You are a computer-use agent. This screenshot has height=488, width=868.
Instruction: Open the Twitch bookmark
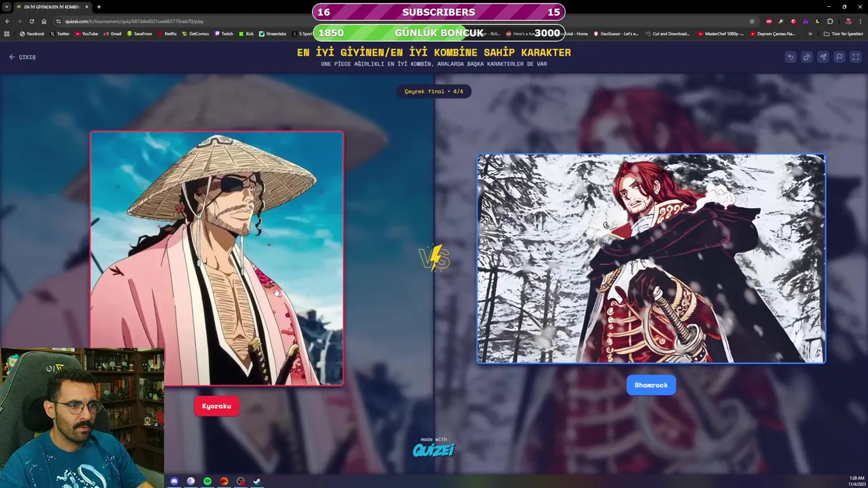(223, 33)
